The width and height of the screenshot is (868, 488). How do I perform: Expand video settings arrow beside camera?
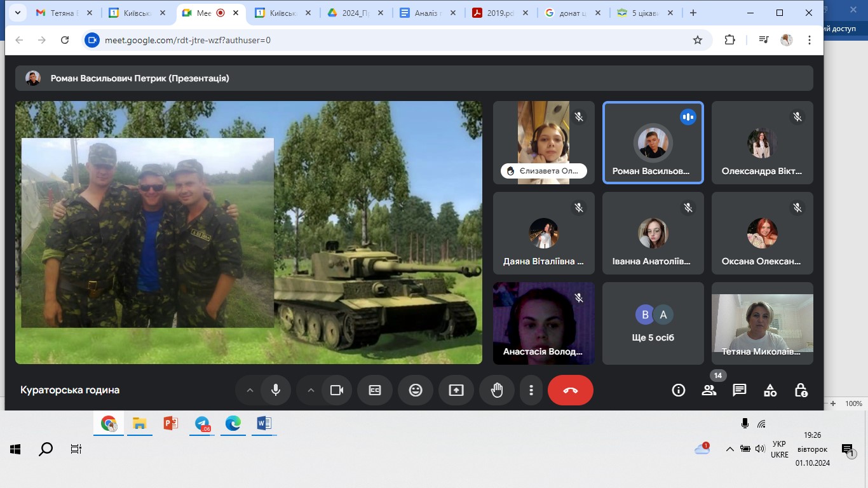[311, 390]
